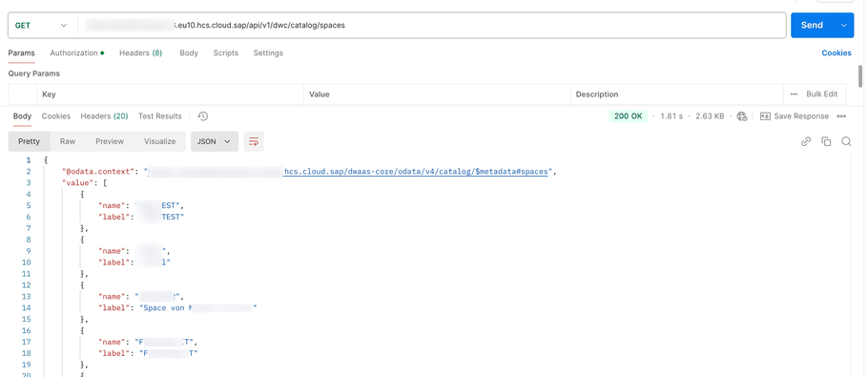The image size is (868, 377).
Task: Open the Authorization tab
Action: [x=77, y=53]
